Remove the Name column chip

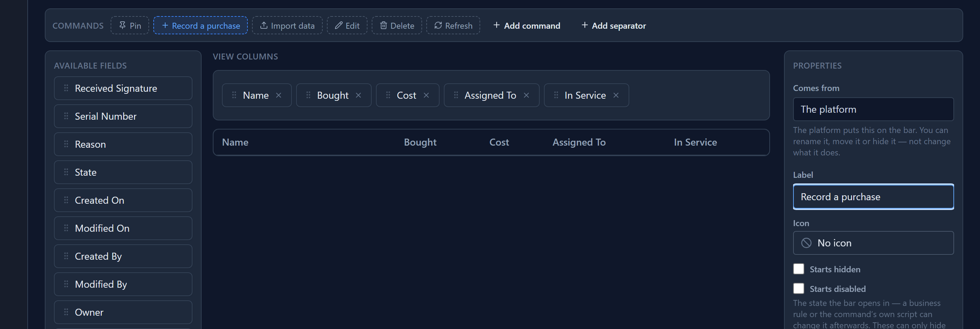tap(279, 95)
